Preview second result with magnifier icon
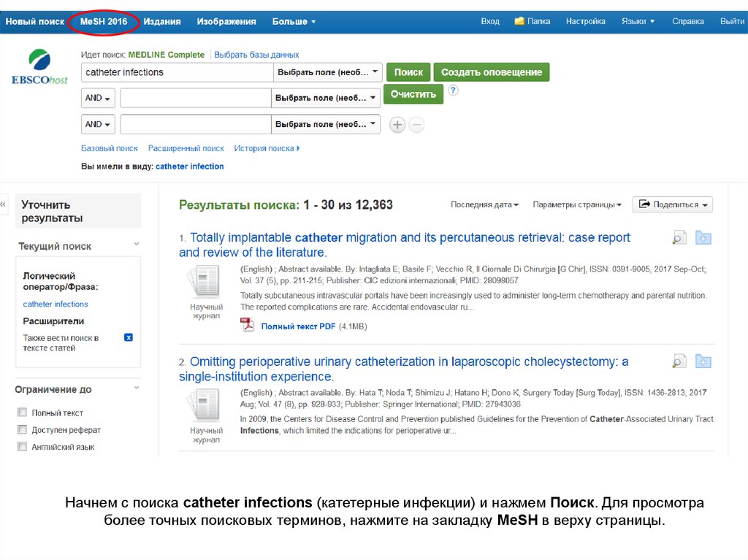The height and width of the screenshot is (560, 748). pos(679,361)
